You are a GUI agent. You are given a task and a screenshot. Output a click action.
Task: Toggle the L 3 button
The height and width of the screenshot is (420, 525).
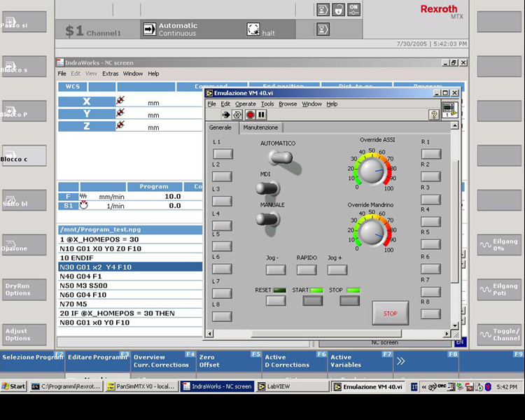pos(223,201)
